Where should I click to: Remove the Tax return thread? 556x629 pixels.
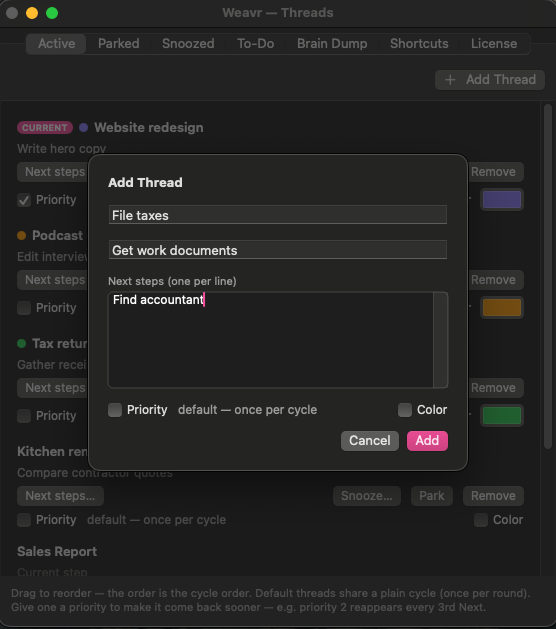coord(496,388)
